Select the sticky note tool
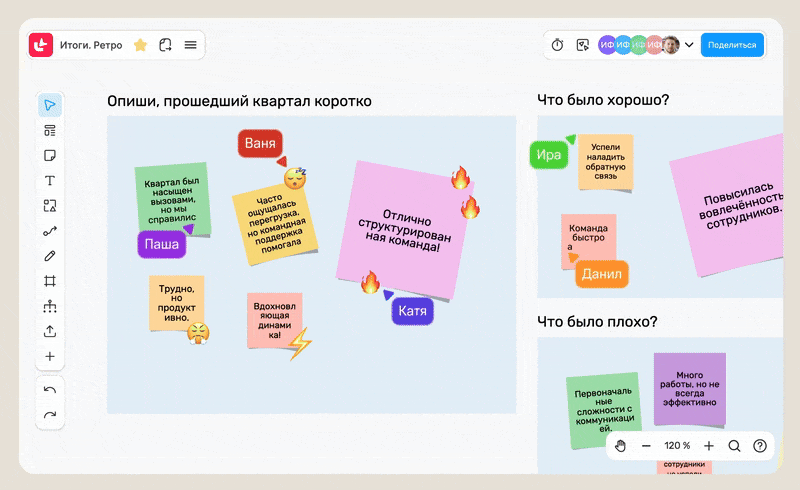 pos(50,156)
